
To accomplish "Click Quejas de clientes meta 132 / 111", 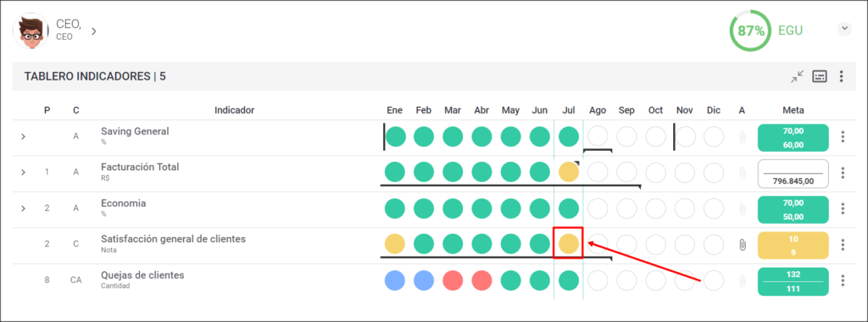I will click(x=793, y=281).
